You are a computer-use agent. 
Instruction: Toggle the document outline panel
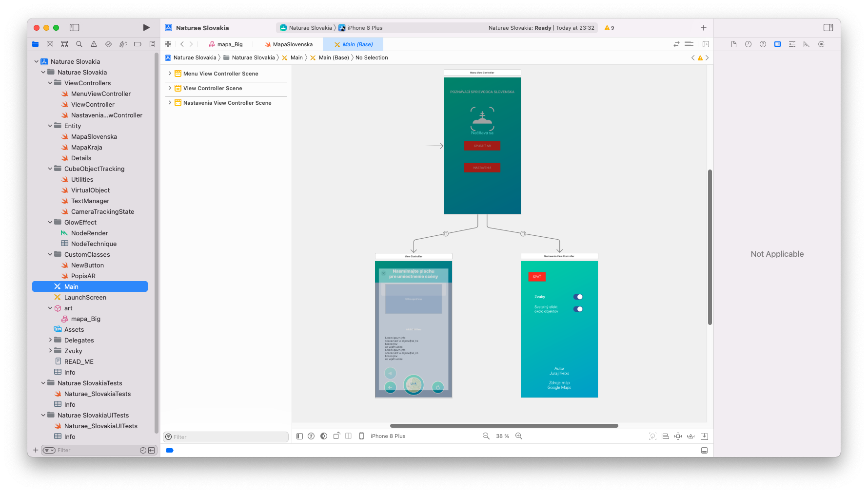pos(299,436)
